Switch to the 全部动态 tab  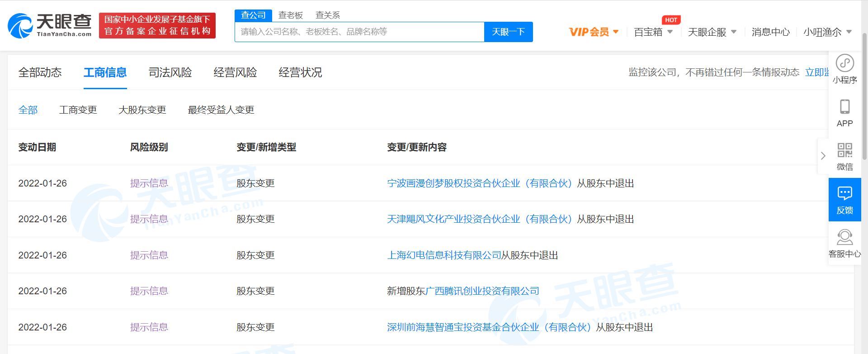pos(40,72)
